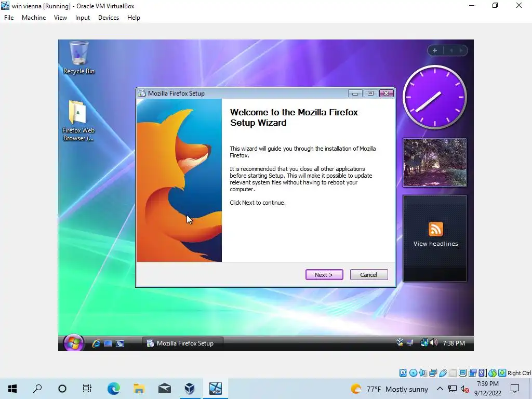The width and height of the screenshot is (532, 399).
Task: Click View headlines in feed gadget
Action: pos(436,244)
